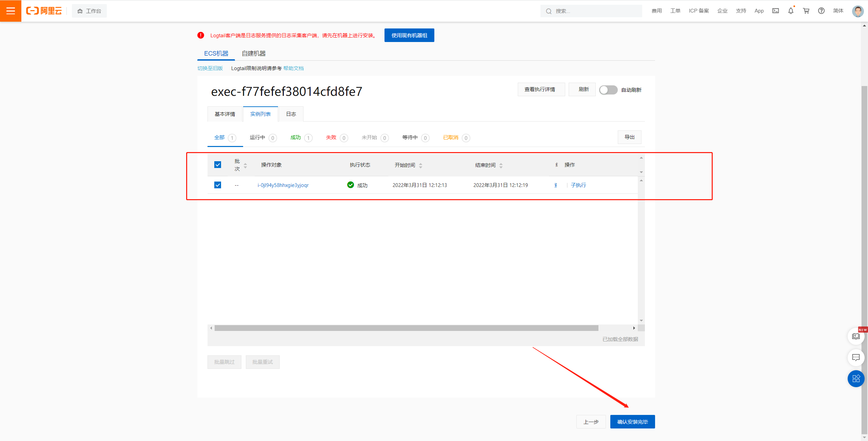Viewport: 868px width, 441px height.
Task: Sort by 开始时间 column arrows
Action: tap(420, 165)
